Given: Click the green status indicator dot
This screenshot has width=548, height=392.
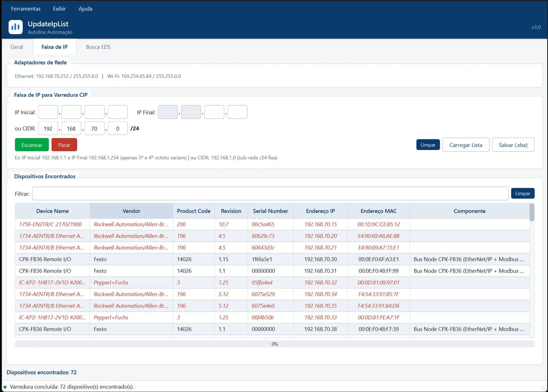Looking at the screenshot, I should [5, 387].
